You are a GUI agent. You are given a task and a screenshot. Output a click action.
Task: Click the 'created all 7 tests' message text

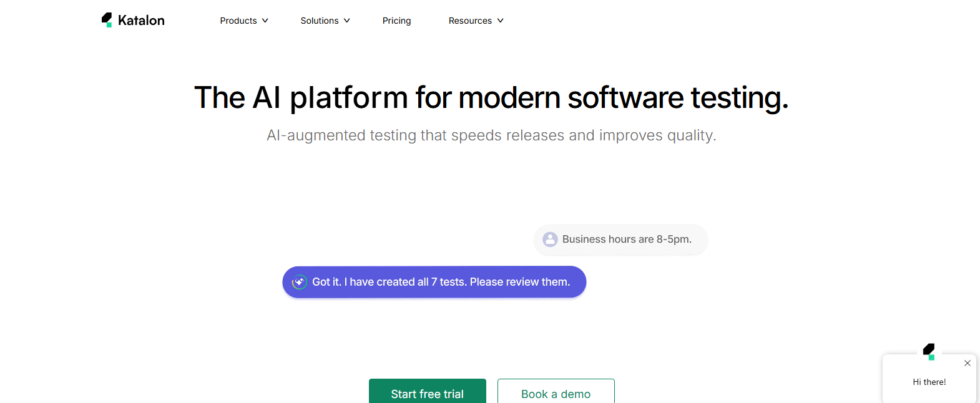441,282
